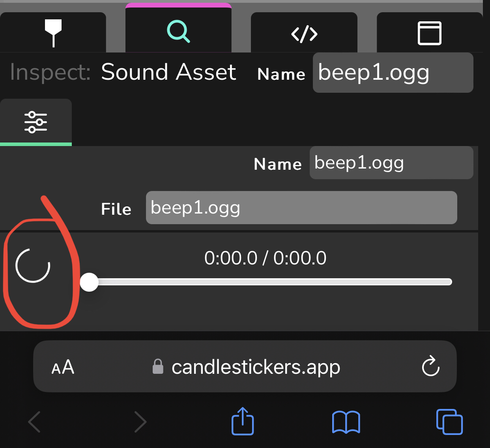Select the File field beep1.ogg
This screenshot has height=448, width=490.
[x=301, y=208]
